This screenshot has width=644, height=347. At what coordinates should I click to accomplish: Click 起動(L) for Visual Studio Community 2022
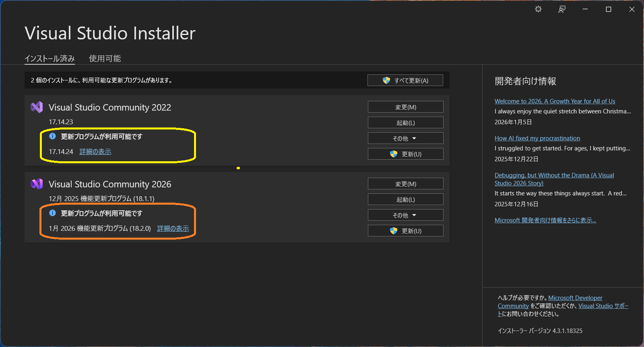406,123
